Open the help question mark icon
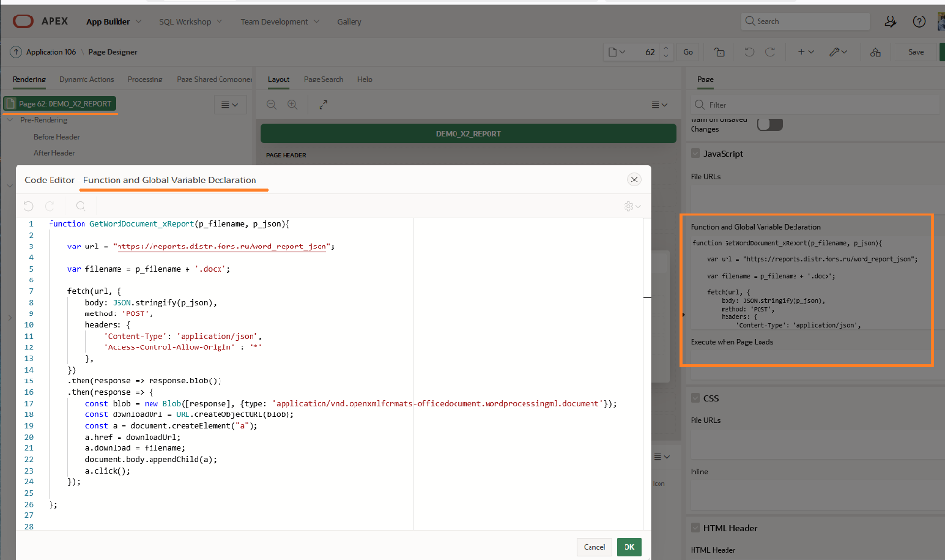The width and height of the screenshot is (946, 560). pyautogui.click(x=918, y=21)
